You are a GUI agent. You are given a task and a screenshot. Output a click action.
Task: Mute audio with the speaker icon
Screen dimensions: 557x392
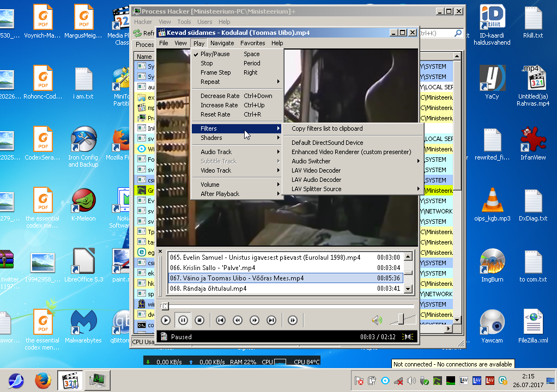(x=377, y=320)
